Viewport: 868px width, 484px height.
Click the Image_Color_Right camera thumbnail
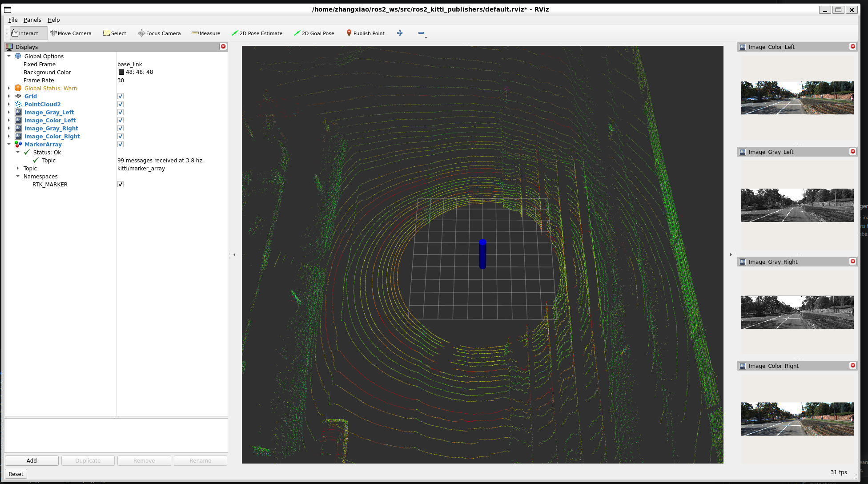[x=797, y=419]
